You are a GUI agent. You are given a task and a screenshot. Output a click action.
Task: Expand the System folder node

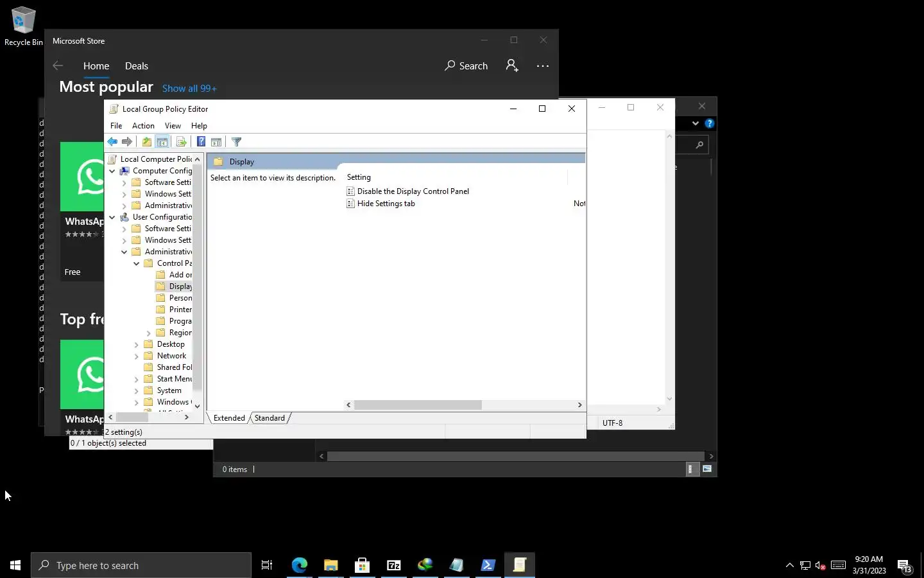[x=137, y=390]
